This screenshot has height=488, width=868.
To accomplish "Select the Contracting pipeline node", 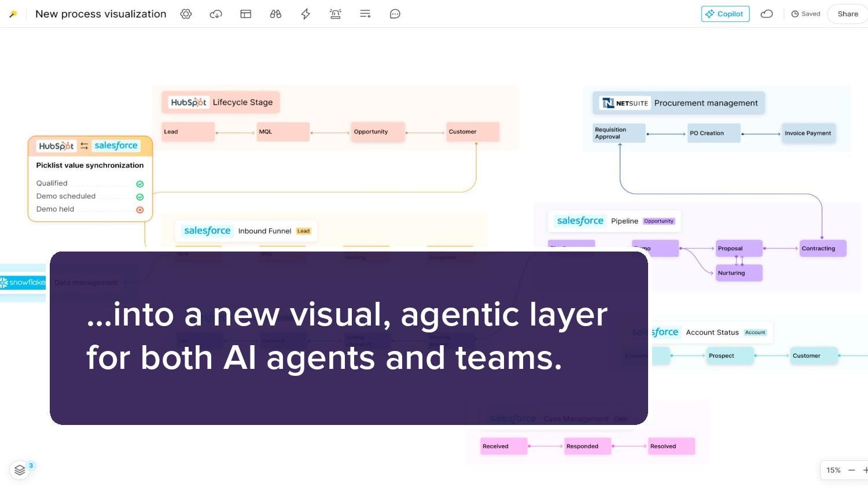I will (x=823, y=249).
